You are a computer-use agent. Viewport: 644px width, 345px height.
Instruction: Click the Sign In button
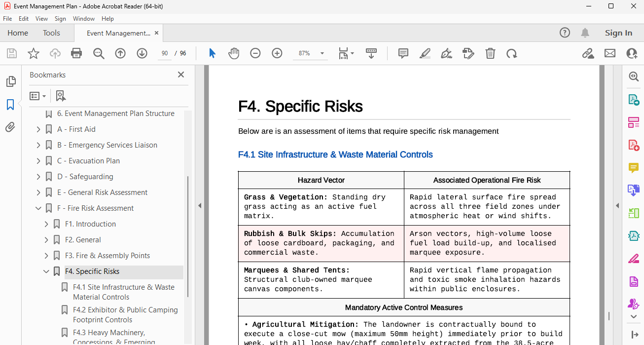click(x=618, y=33)
